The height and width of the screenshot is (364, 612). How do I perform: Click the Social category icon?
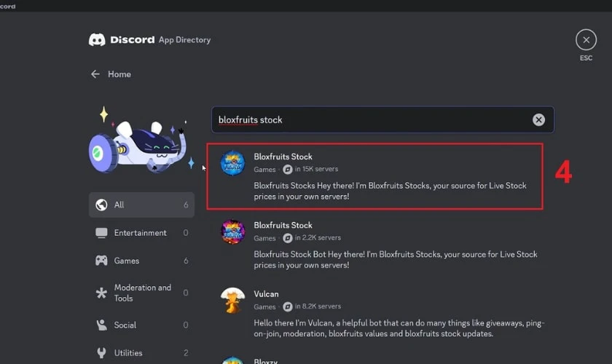(x=101, y=325)
